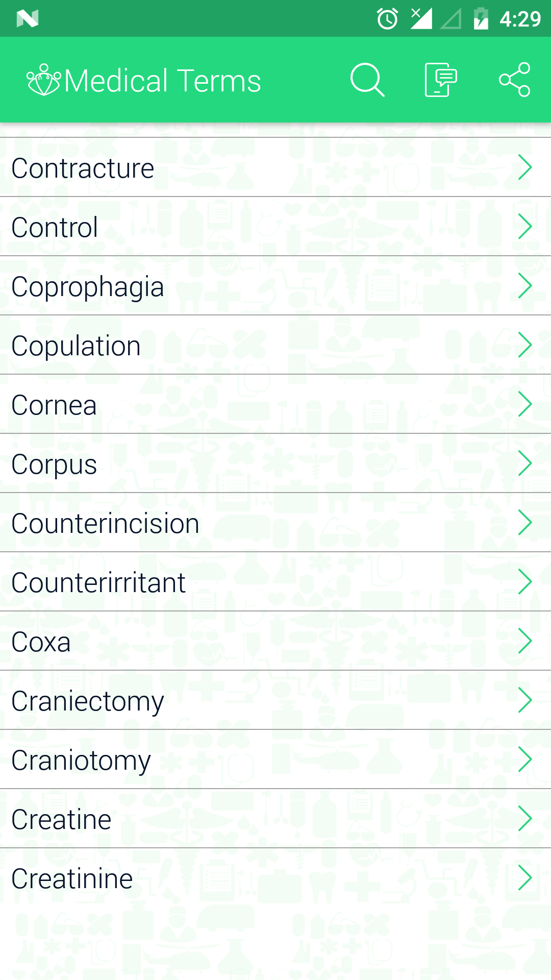
Task: Open the Control term
Action: [x=275, y=227]
